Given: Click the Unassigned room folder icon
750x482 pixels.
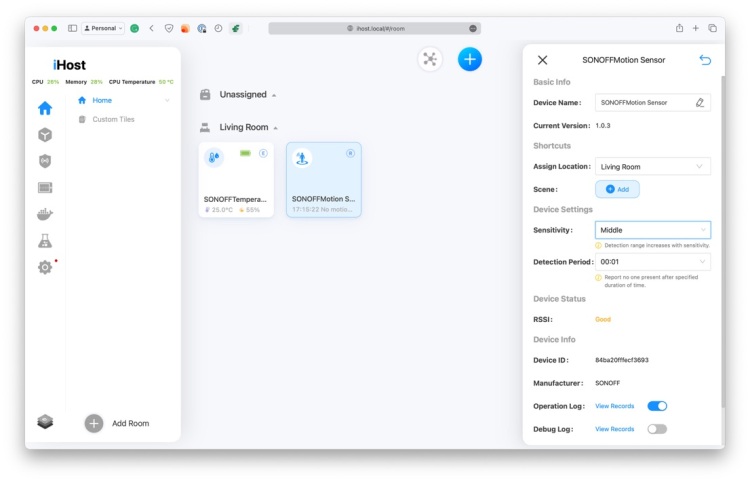Looking at the screenshot, I should pos(205,95).
